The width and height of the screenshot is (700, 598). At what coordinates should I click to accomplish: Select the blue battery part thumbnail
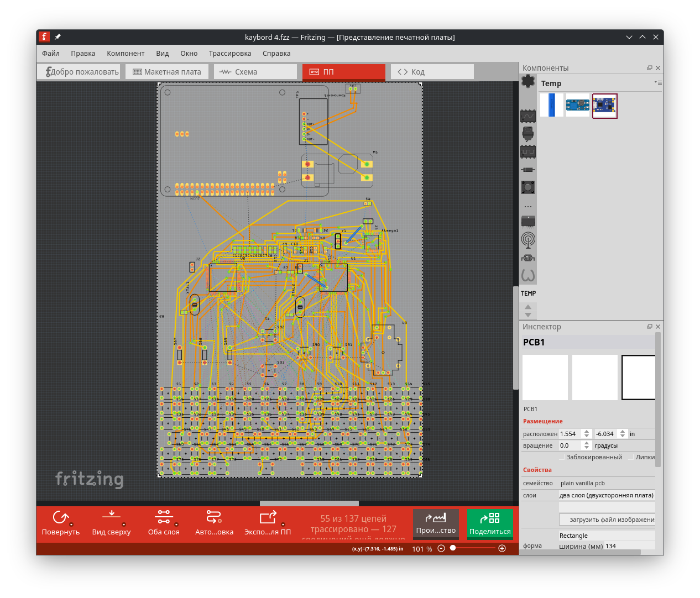click(552, 105)
